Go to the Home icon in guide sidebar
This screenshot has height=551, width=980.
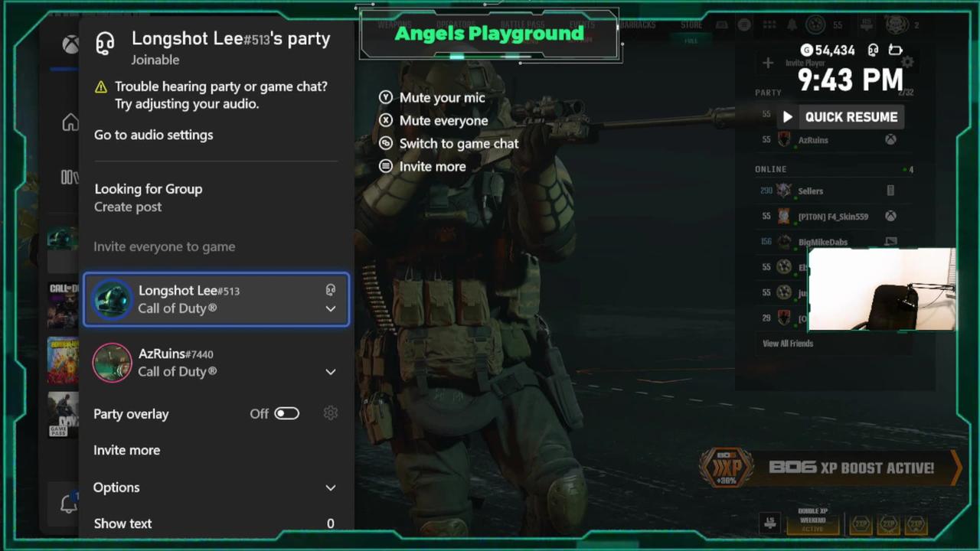(70, 122)
